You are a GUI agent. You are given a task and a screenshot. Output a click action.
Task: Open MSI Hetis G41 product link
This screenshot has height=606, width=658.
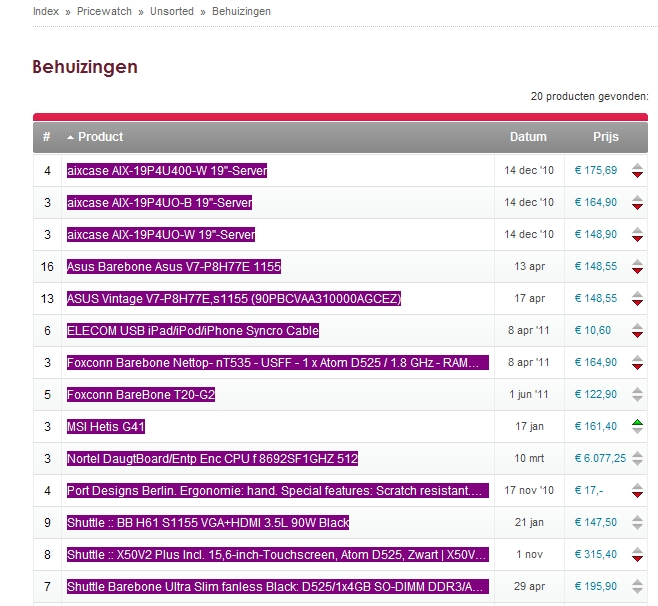[x=106, y=426]
